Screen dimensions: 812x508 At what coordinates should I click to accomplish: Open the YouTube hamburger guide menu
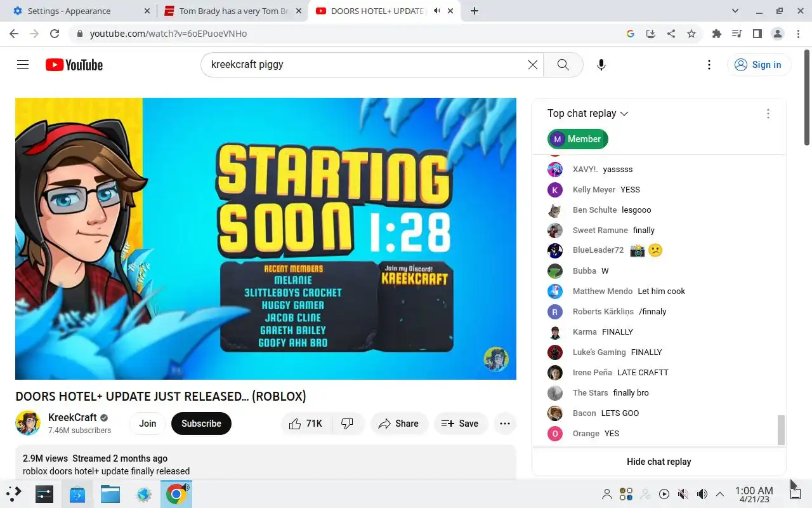point(23,65)
